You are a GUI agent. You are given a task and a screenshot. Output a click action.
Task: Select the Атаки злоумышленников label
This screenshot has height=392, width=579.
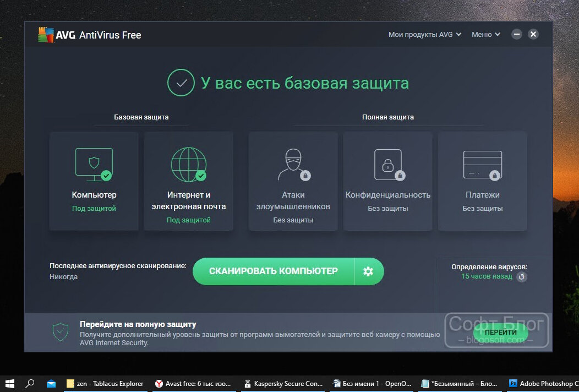point(293,200)
